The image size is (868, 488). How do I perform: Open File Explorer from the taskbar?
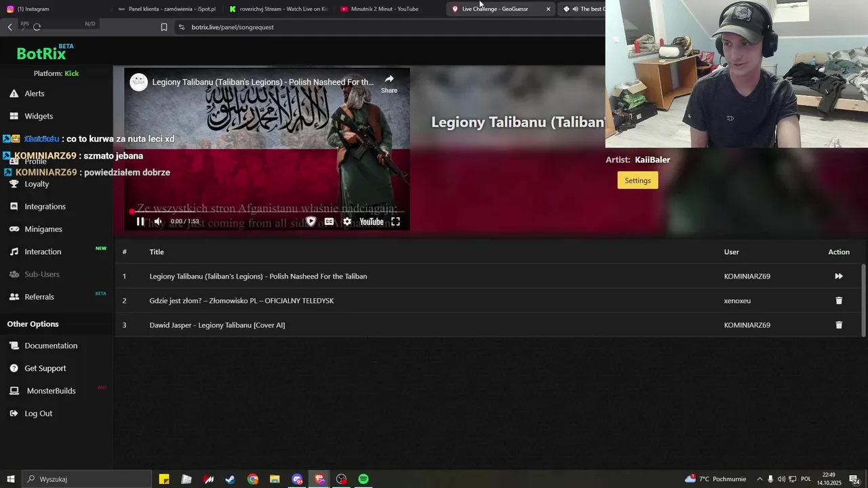(x=274, y=479)
